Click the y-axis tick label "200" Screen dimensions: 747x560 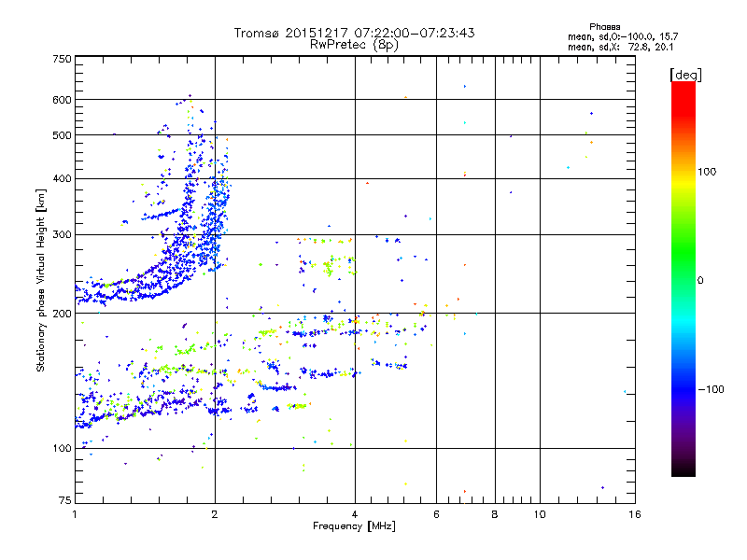(62, 314)
